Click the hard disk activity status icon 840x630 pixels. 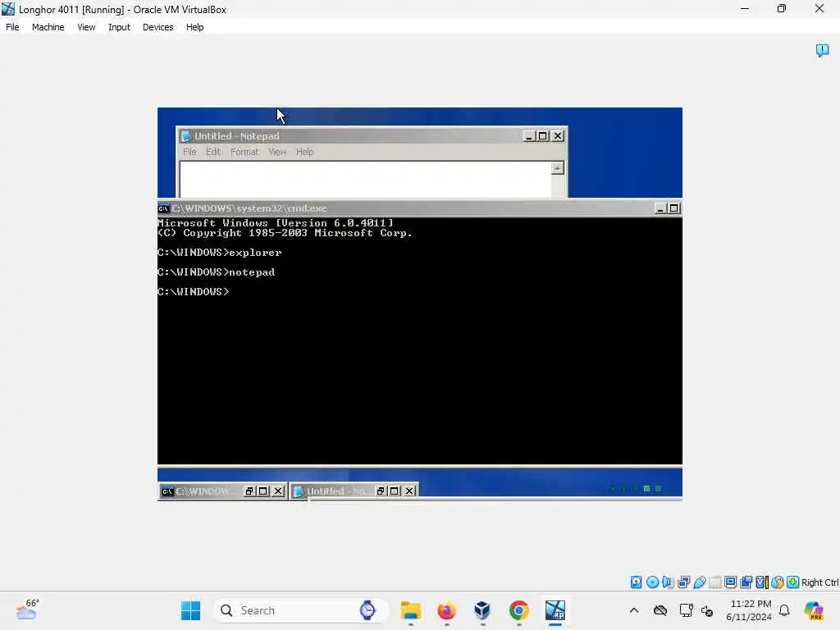(636, 582)
